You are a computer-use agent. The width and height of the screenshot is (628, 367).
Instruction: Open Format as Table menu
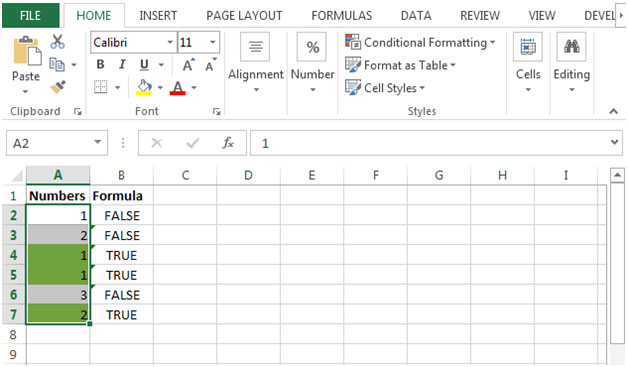coord(400,65)
